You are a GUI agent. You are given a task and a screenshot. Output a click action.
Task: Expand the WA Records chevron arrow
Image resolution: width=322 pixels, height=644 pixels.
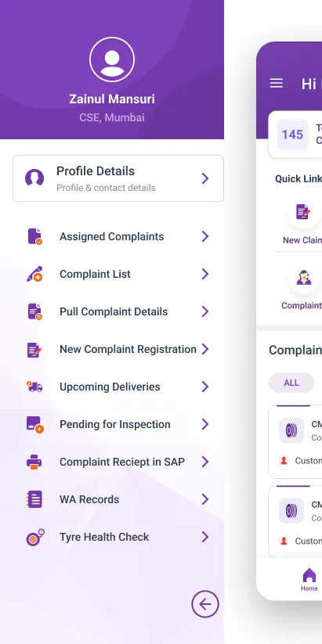click(205, 499)
